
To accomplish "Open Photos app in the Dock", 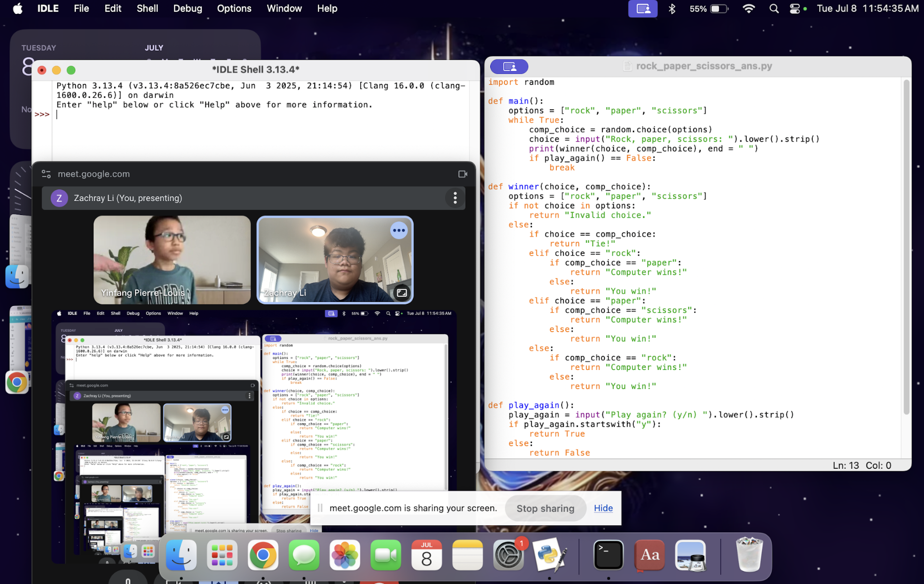I will [x=344, y=555].
